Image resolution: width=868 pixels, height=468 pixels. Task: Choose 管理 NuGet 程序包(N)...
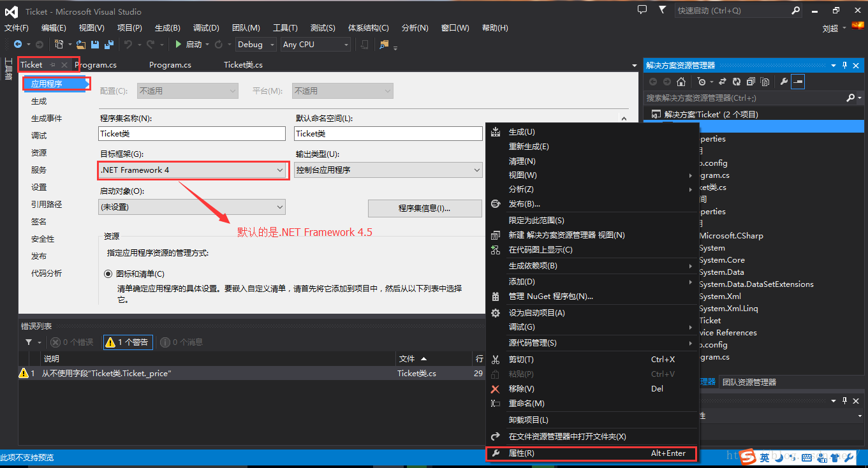coord(592,296)
